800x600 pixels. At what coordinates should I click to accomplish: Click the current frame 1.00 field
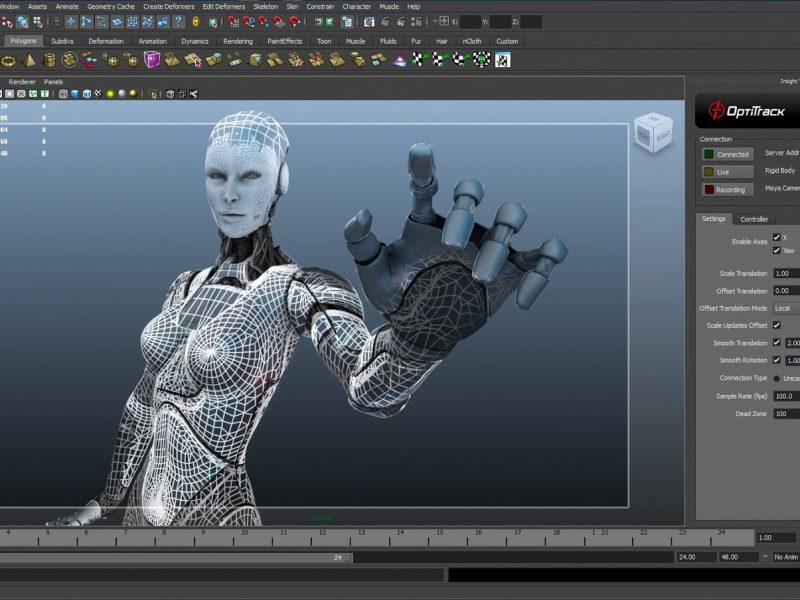[776, 537]
